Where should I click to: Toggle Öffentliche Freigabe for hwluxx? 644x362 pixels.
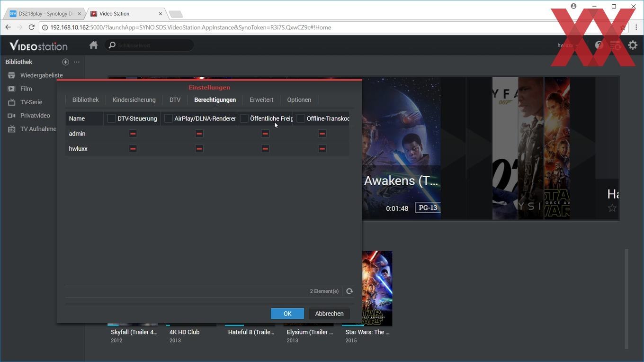(x=265, y=149)
